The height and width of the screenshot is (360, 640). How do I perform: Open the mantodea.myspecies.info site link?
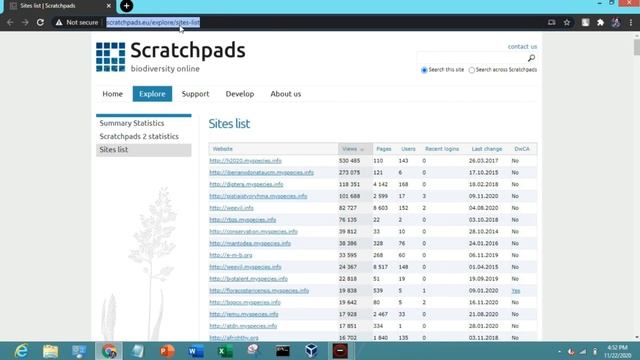pyautogui.click(x=250, y=243)
